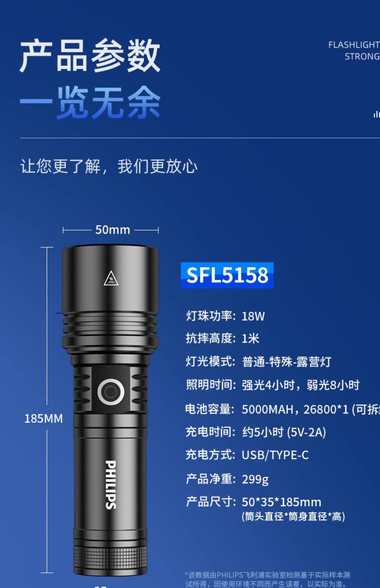Click the warning triangle icon on flashlight head
380x588 pixels.
111,278
